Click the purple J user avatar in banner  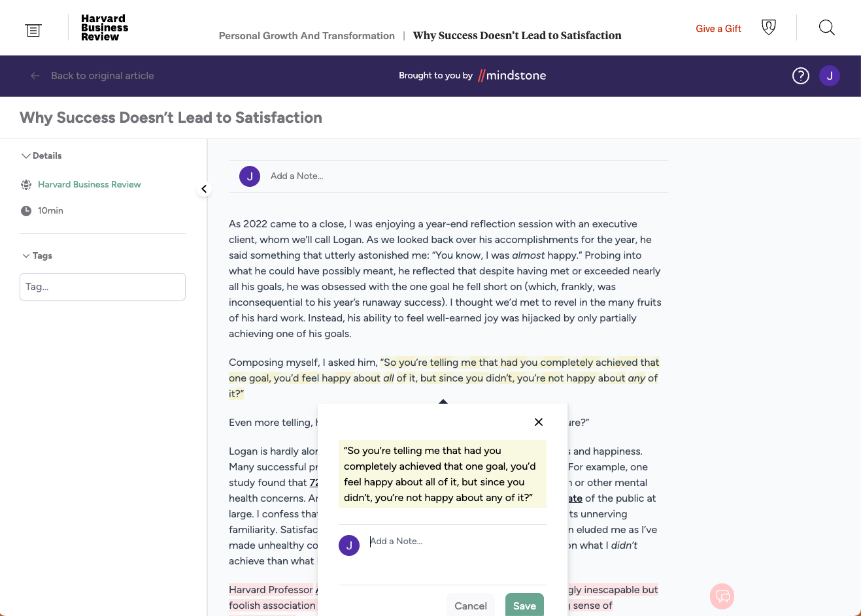coord(830,76)
